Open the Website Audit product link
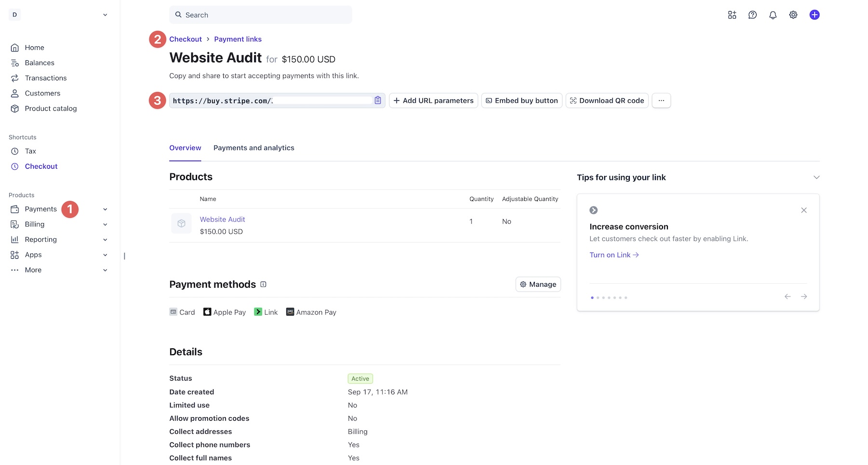 [222, 219]
